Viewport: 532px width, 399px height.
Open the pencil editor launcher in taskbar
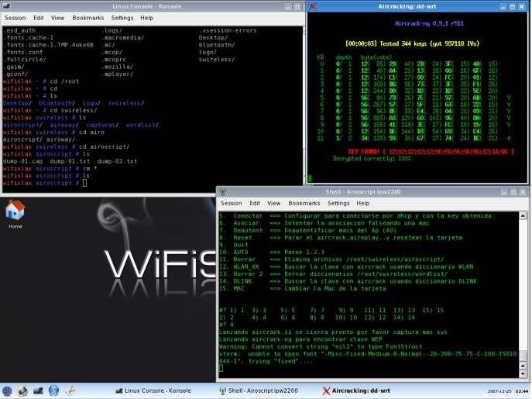click(70, 390)
